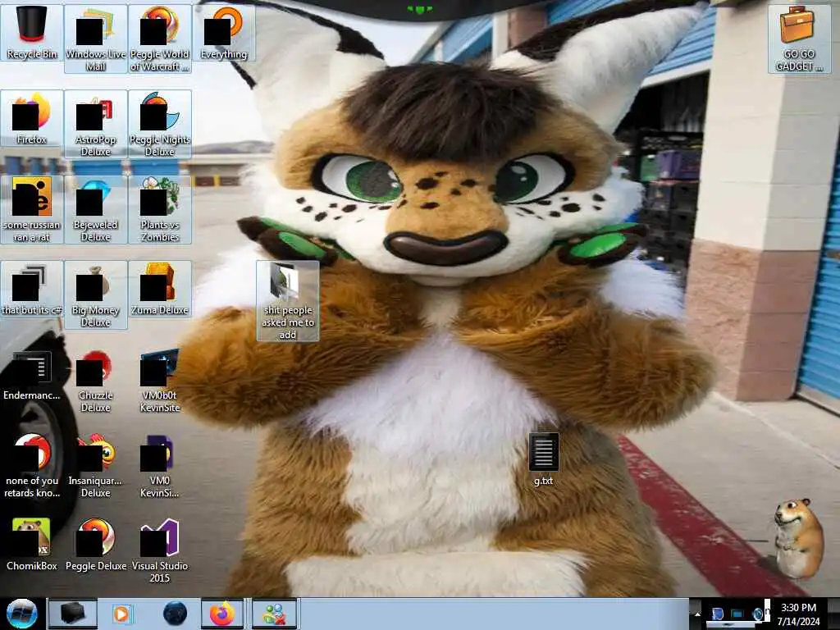
Task: Open Chuzzle Deluxe desktop shortcut
Action: click(x=95, y=380)
